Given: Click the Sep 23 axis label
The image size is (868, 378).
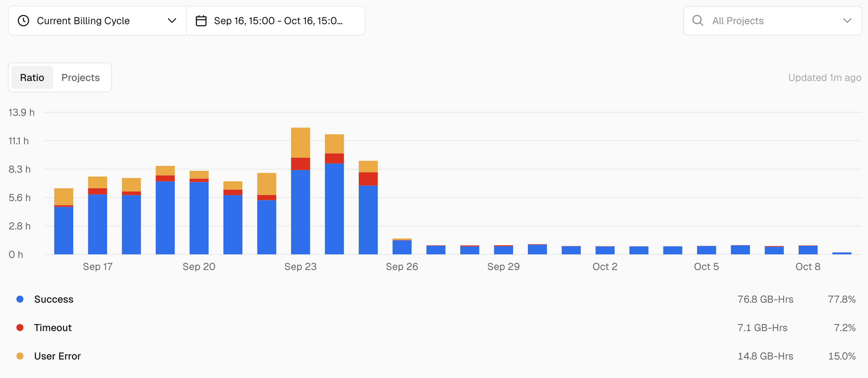Looking at the screenshot, I should [300, 266].
